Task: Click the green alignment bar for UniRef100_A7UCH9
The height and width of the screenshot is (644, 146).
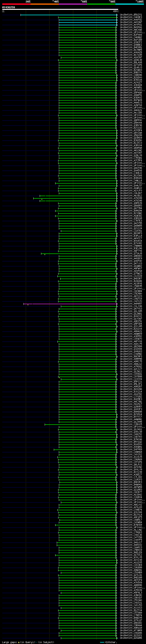Action: coord(75,198)
